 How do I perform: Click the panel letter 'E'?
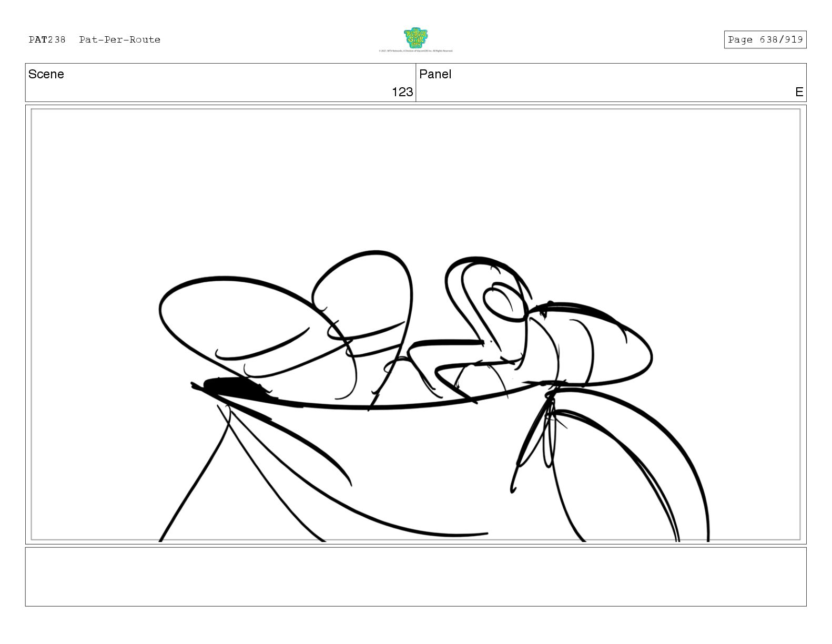point(799,92)
